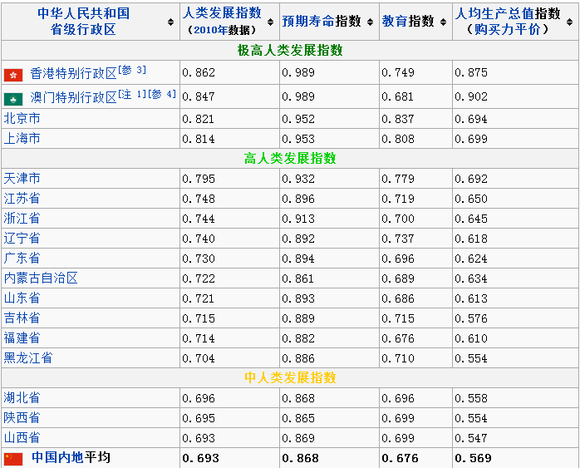Open the 浙江省 link
The image size is (580, 468).
pyautogui.click(x=22, y=219)
